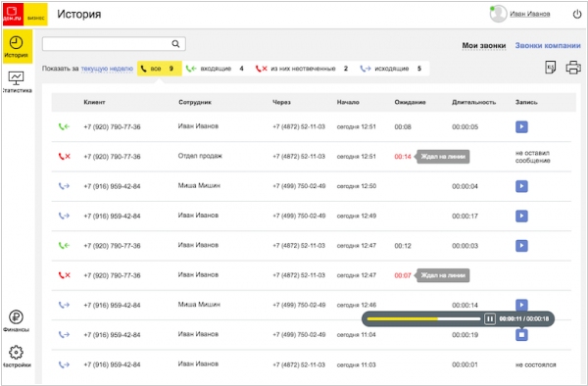Viewport: 588px width, 386px height.
Task: Click outgoing call icon in 12:50 row
Action: click(64, 186)
